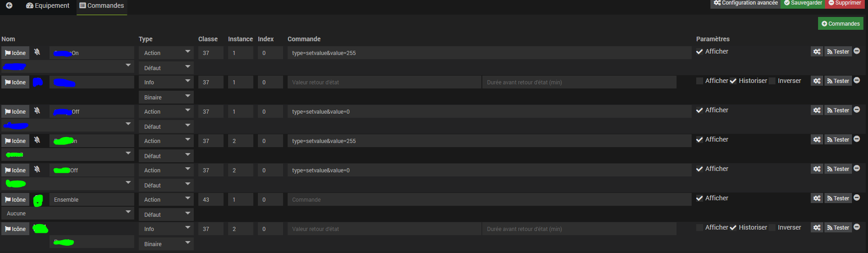868x253 pixels.
Task: Click the back arrow icon
Action: pyautogui.click(x=9, y=5)
